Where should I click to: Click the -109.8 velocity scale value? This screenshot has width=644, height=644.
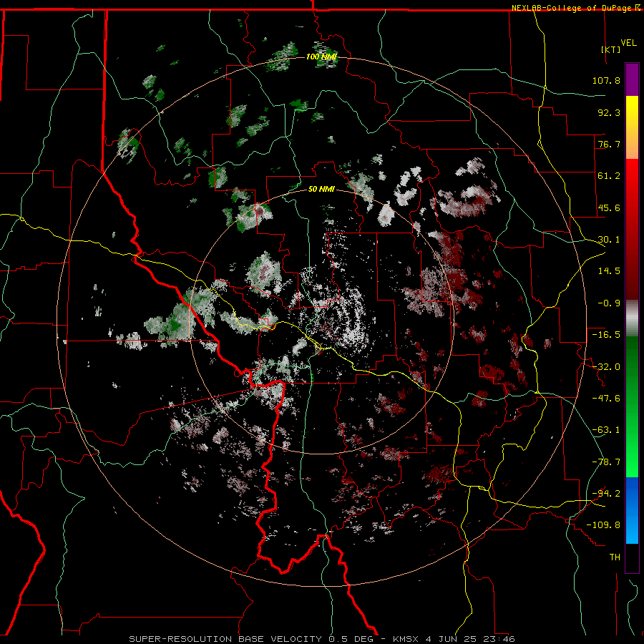pyautogui.click(x=603, y=525)
